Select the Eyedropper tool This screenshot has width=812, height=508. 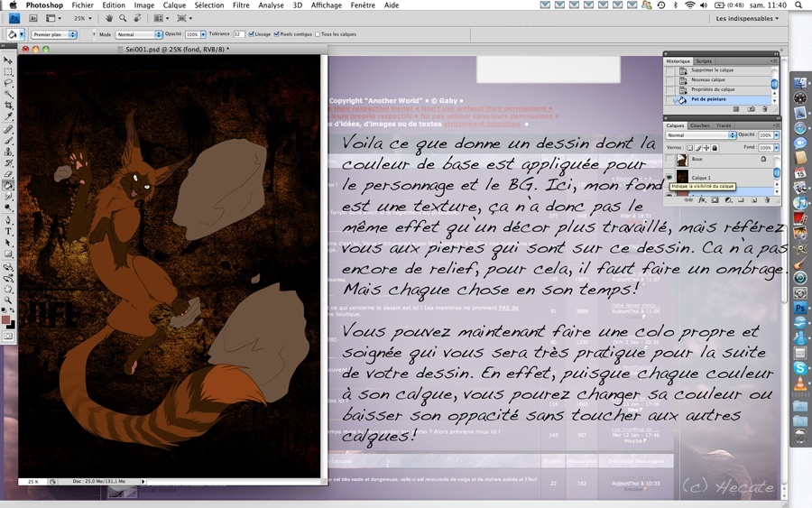8,116
